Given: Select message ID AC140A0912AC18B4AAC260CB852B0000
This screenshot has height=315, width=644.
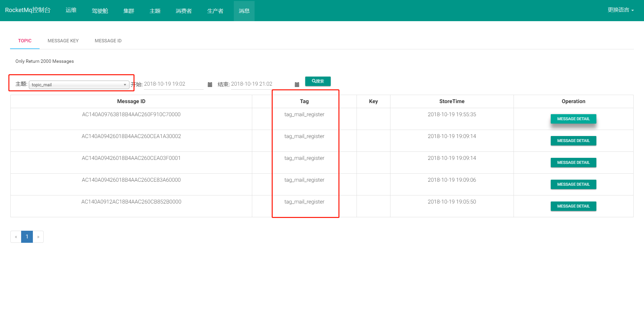Looking at the screenshot, I should coord(131,202).
